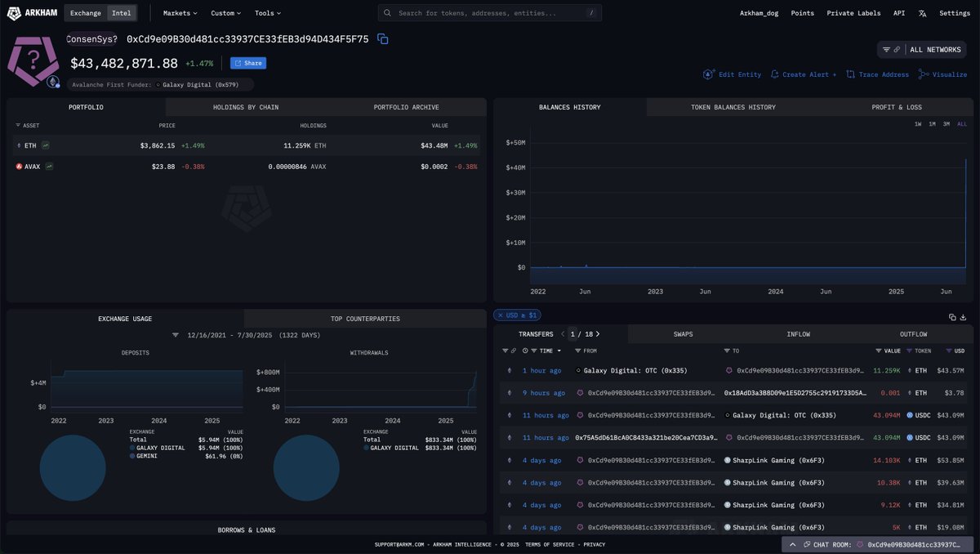
Task: Click the download transfers icon
Action: click(964, 317)
